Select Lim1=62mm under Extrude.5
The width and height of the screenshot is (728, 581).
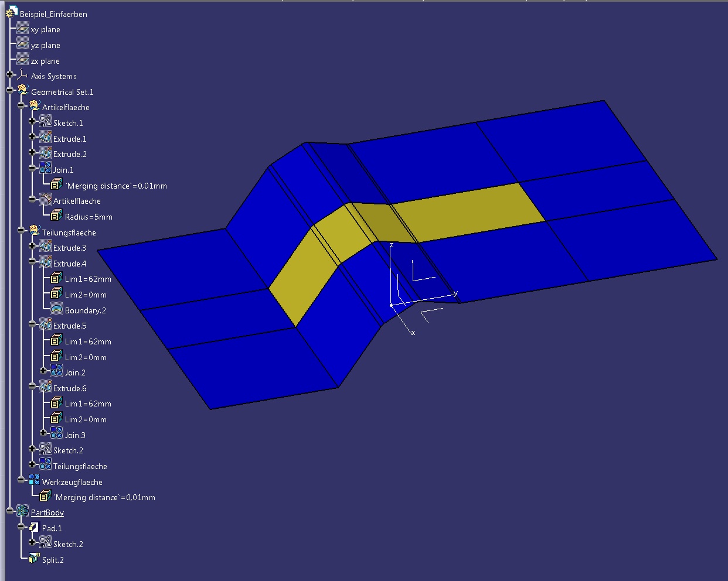pyautogui.click(x=88, y=341)
